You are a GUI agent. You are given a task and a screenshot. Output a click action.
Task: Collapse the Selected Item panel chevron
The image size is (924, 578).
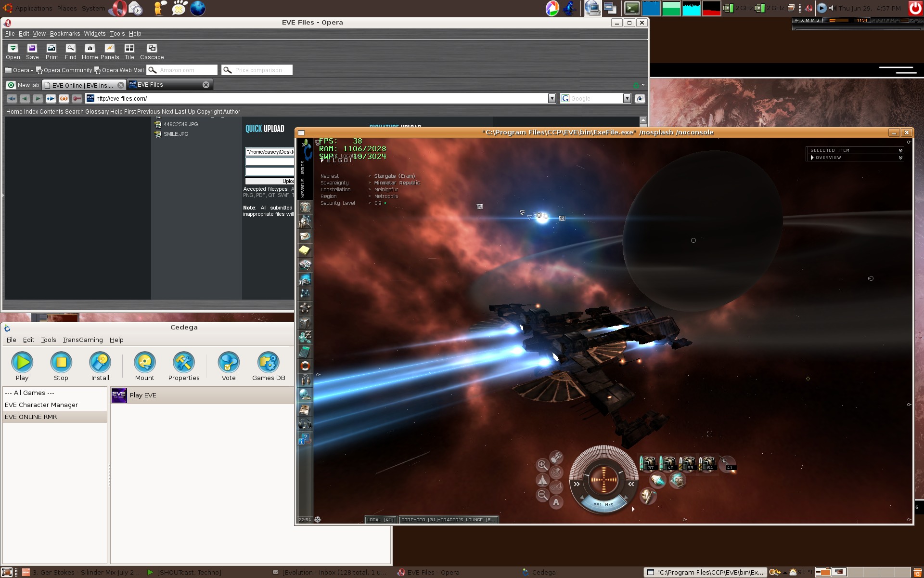900,150
